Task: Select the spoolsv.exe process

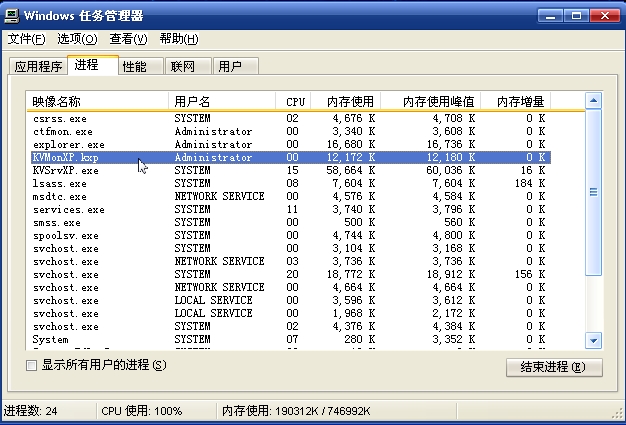Action: coord(289,235)
